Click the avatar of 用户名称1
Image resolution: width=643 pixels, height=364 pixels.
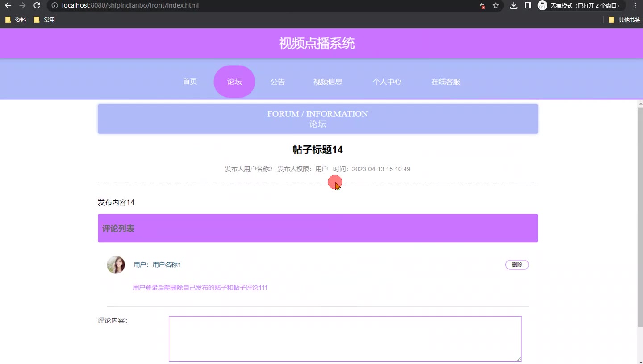116,265
